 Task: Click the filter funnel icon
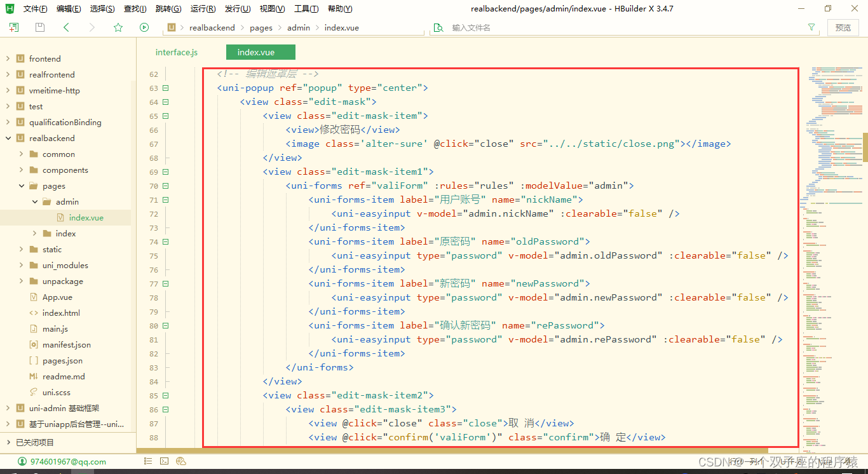(x=811, y=27)
